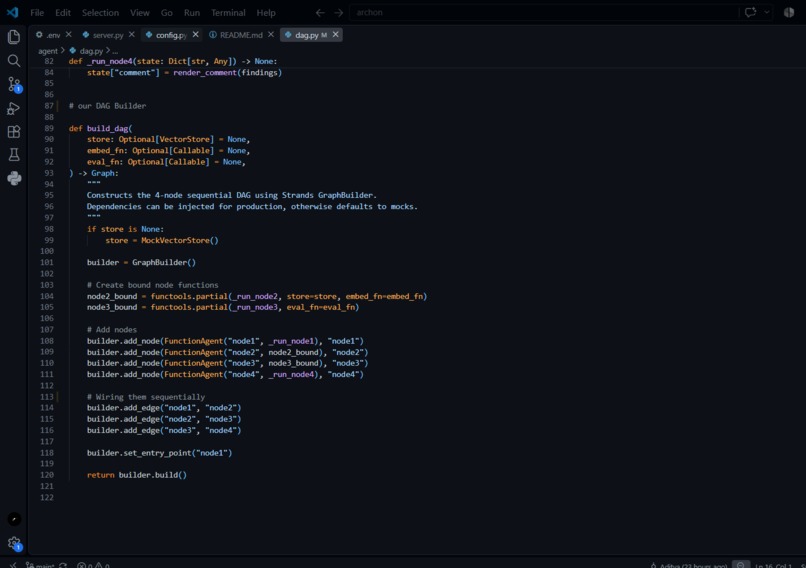The height and width of the screenshot is (568, 806).
Task: Click the layout icon at top right
Action: click(x=789, y=12)
